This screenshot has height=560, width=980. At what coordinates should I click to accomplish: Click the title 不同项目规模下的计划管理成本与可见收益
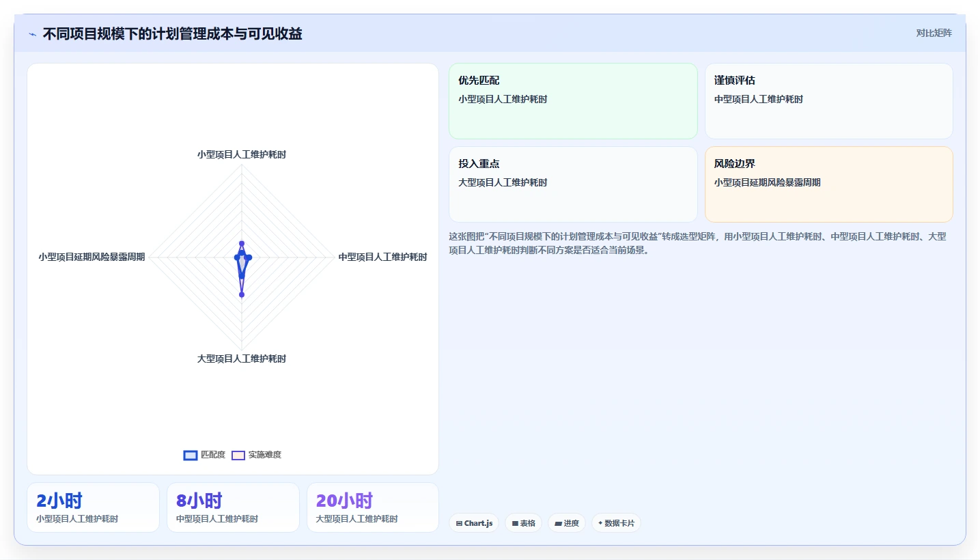pos(172,33)
